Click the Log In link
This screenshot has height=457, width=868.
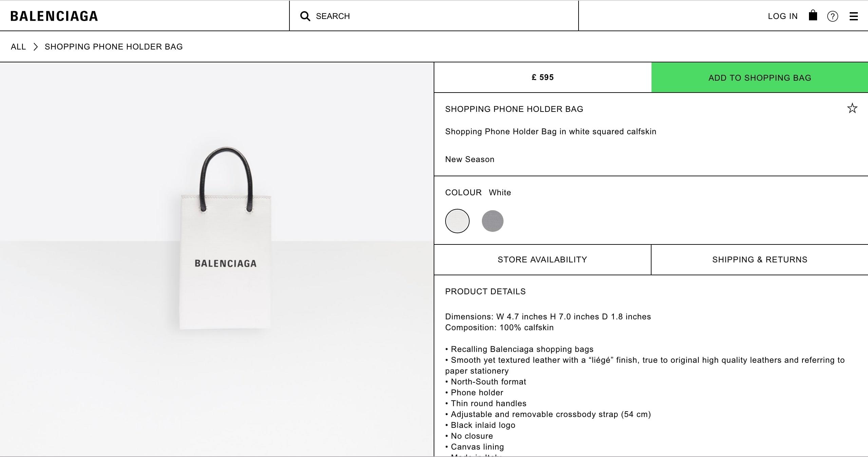point(782,16)
